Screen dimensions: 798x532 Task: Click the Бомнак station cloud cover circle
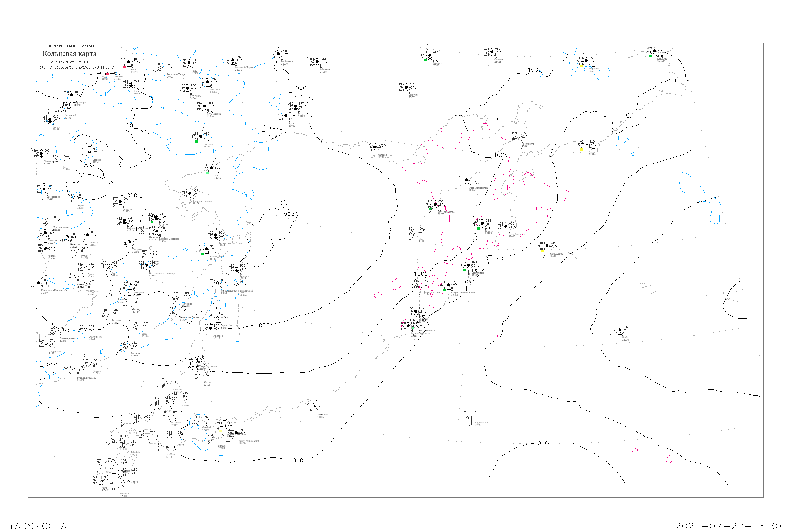coord(90,152)
